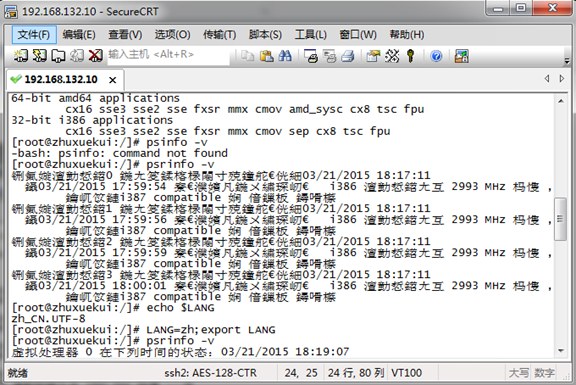576x385 pixels.
Task: Click the 输入主机 host input field
Action: coord(168,55)
